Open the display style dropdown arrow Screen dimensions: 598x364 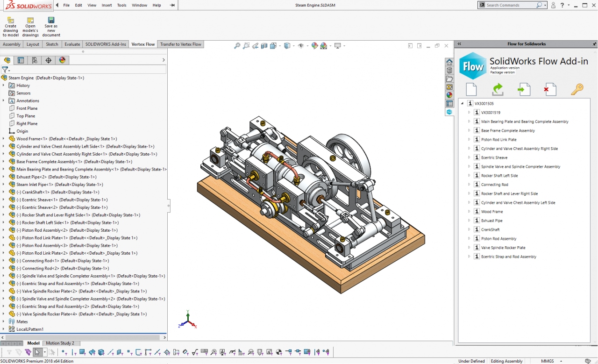coord(294,46)
